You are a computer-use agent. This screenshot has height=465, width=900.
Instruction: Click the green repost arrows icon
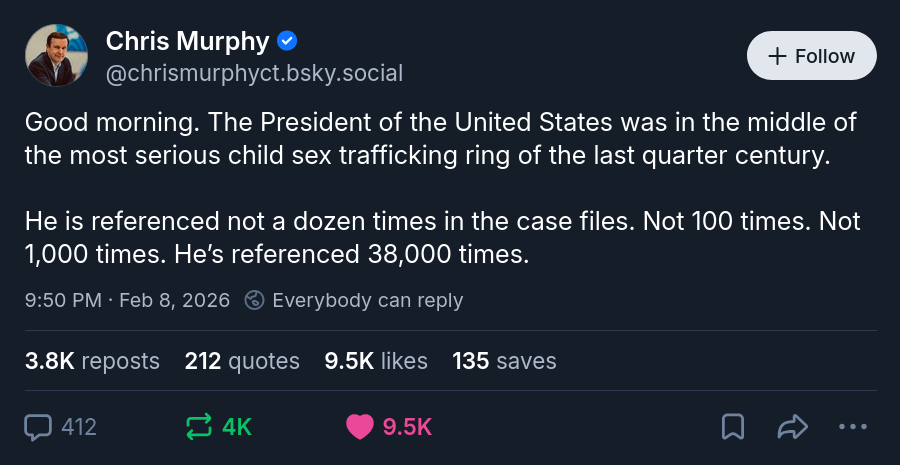pyautogui.click(x=200, y=427)
